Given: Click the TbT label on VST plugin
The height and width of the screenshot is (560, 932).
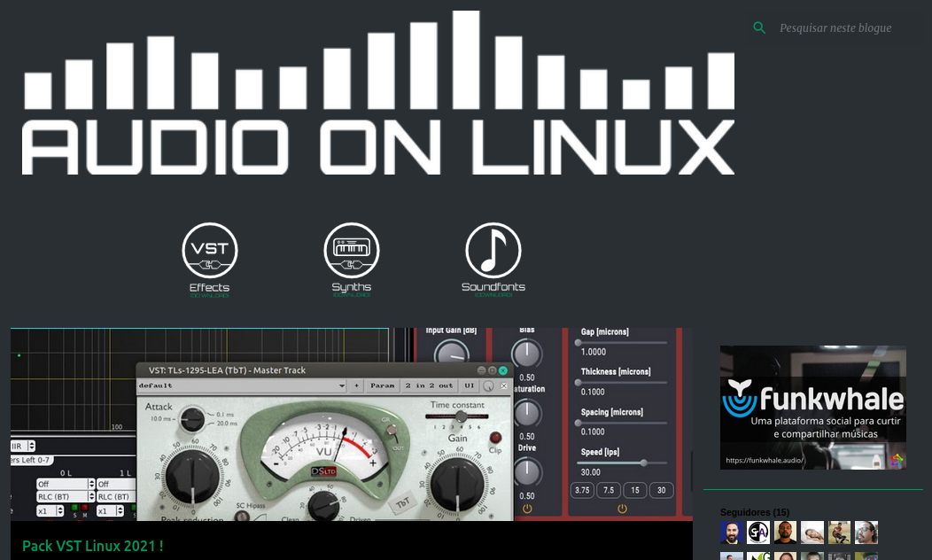Looking at the screenshot, I should point(403,503).
